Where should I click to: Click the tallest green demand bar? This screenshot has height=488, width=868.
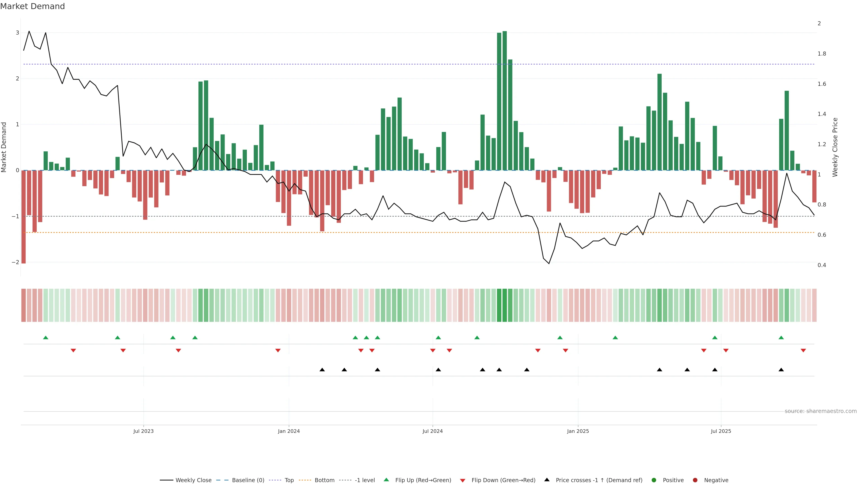tap(505, 101)
